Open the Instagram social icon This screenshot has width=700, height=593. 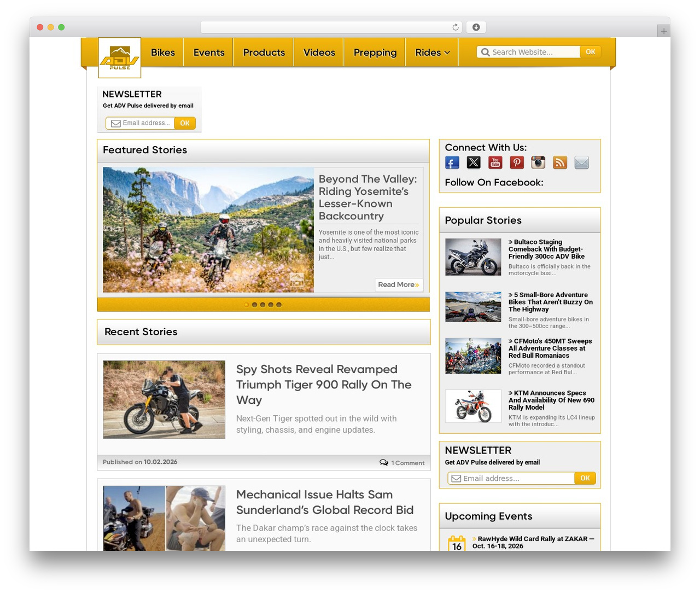(x=539, y=163)
